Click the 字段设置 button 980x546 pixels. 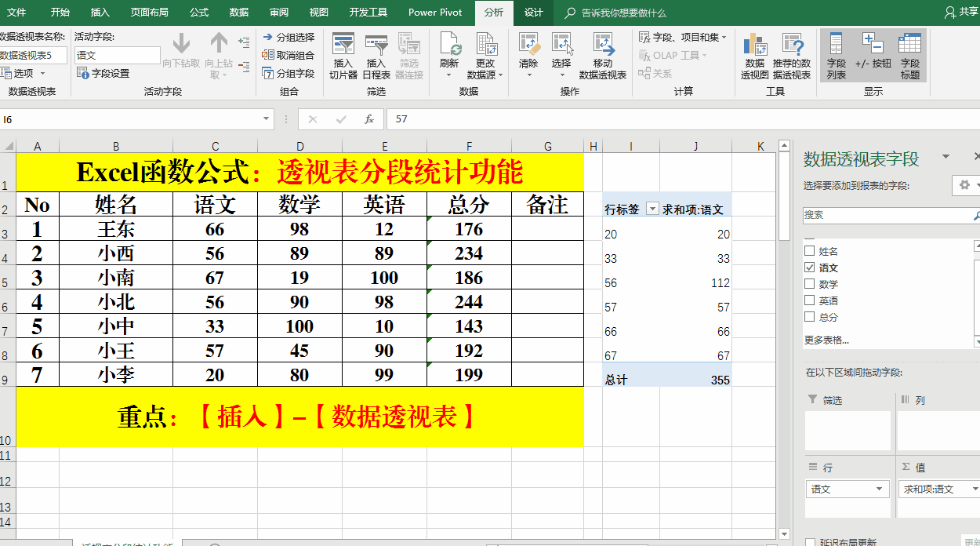coord(103,73)
